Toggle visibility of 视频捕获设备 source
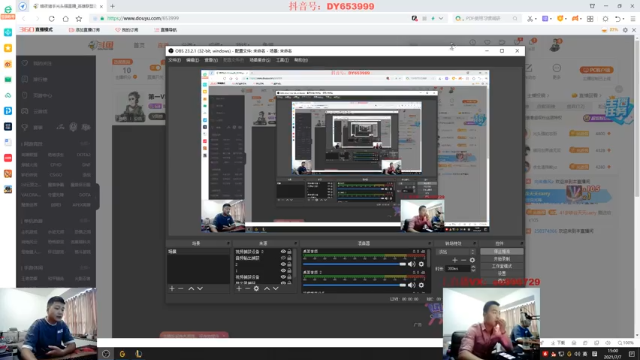Screen dimensions: 640x360 pyautogui.click(x=283, y=277)
